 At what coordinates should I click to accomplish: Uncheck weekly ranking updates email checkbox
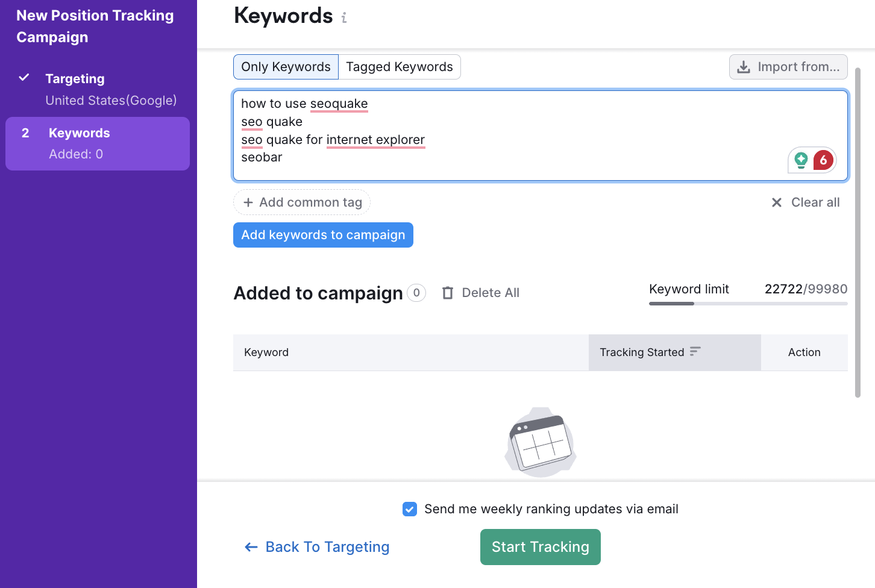[410, 509]
